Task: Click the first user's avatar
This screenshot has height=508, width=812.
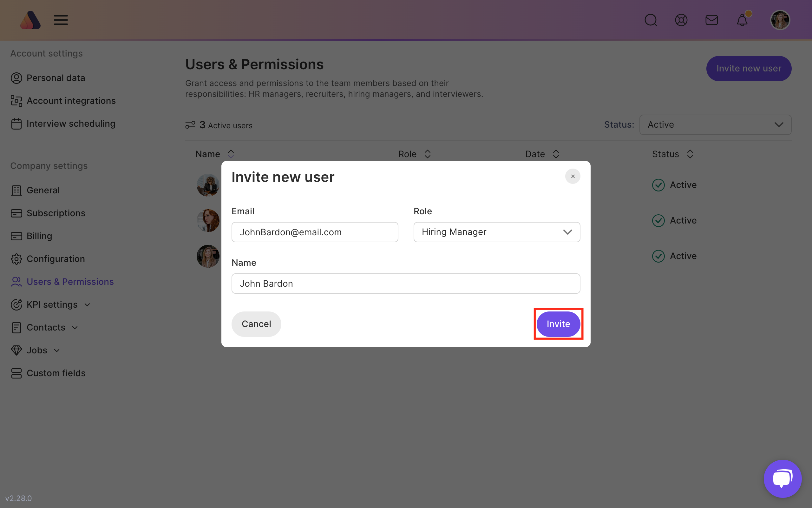Action: (x=208, y=185)
